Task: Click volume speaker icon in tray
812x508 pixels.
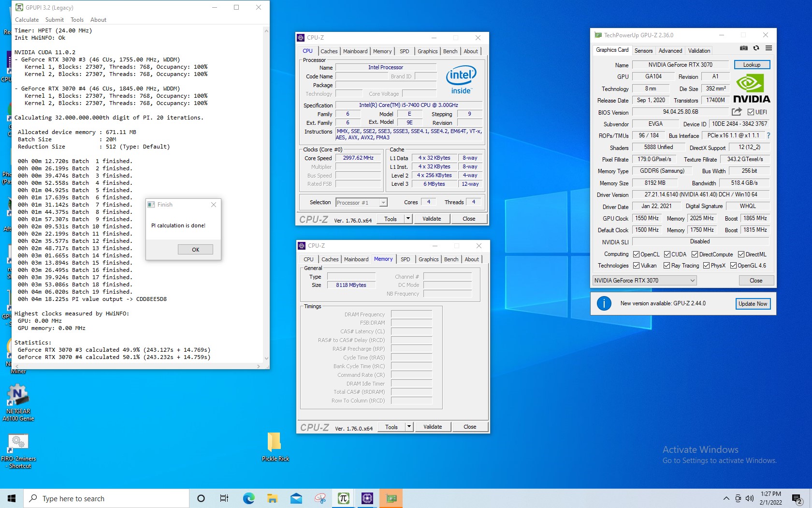Action: pyautogui.click(x=750, y=498)
